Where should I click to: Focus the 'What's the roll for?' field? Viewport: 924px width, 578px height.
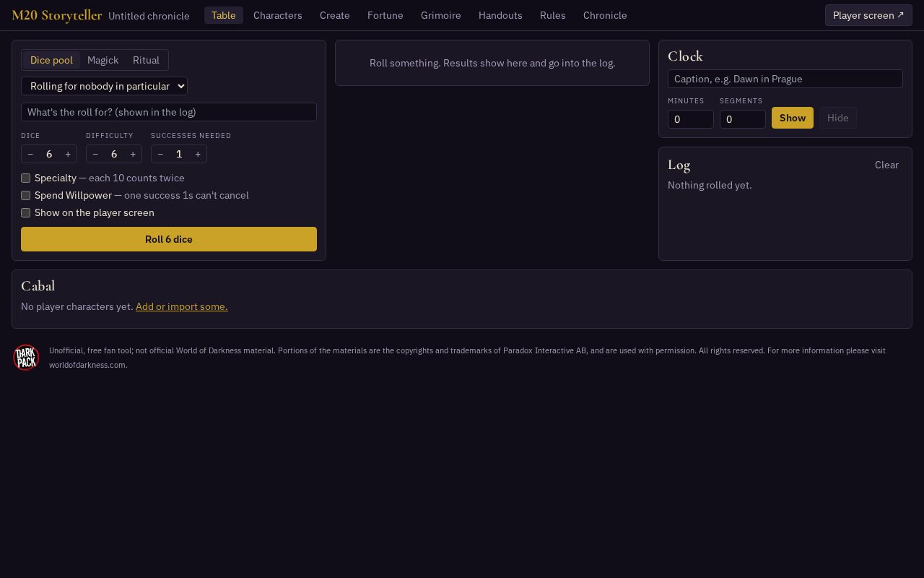tap(169, 112)
